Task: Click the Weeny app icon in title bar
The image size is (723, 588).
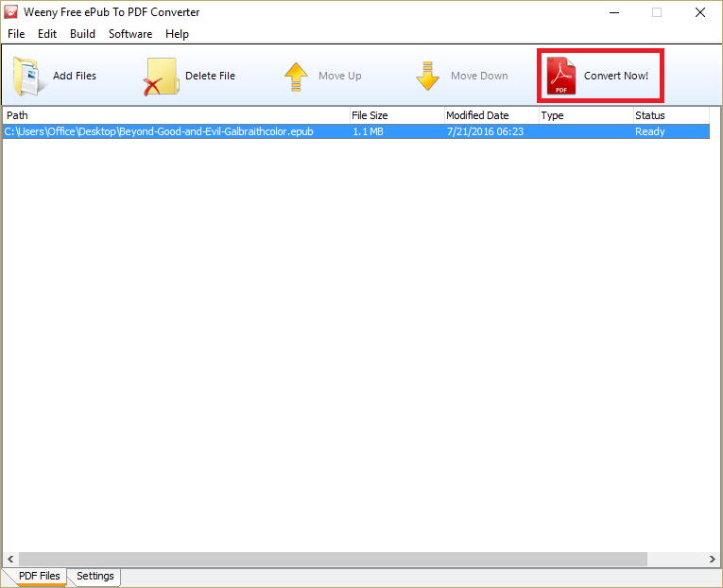Action: [x=11, y=12]
